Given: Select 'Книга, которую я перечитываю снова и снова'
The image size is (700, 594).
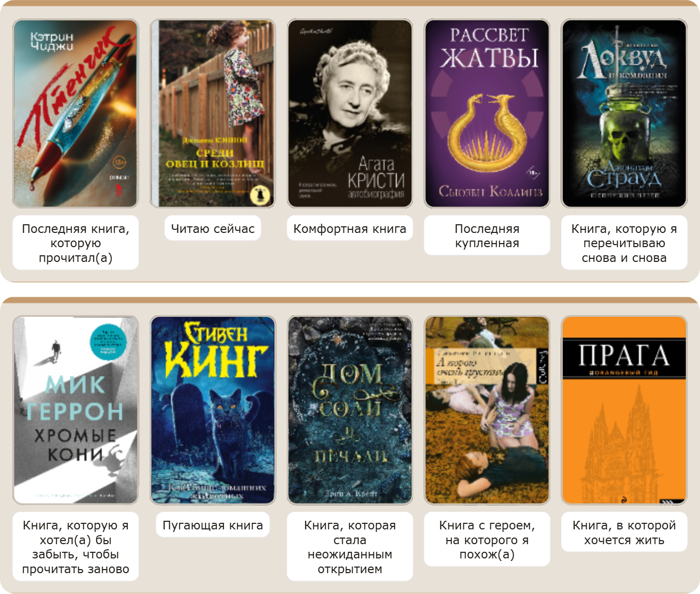Looking at the screenshot, I should click(x=624, y=243).
